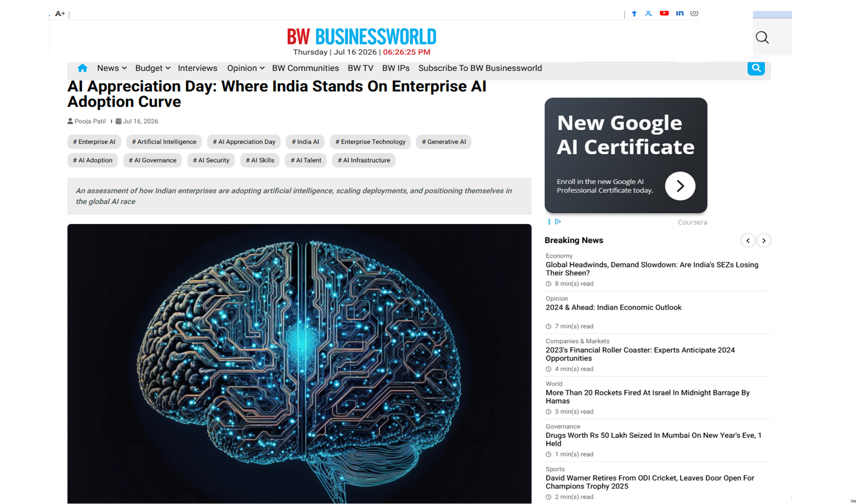The width and height of the screenshot is (866, 504).
Task: Select the AI Appreciation Day tag
Action: coord(244,142)
